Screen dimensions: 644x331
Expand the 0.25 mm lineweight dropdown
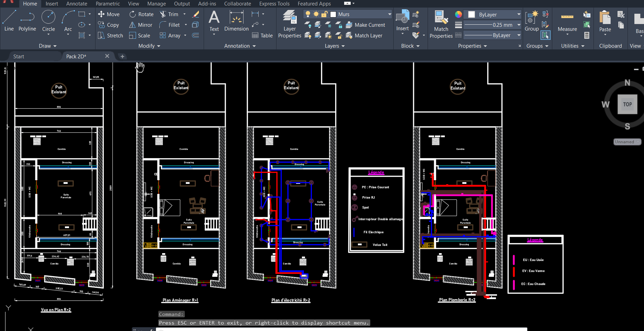tap(519, 25)
